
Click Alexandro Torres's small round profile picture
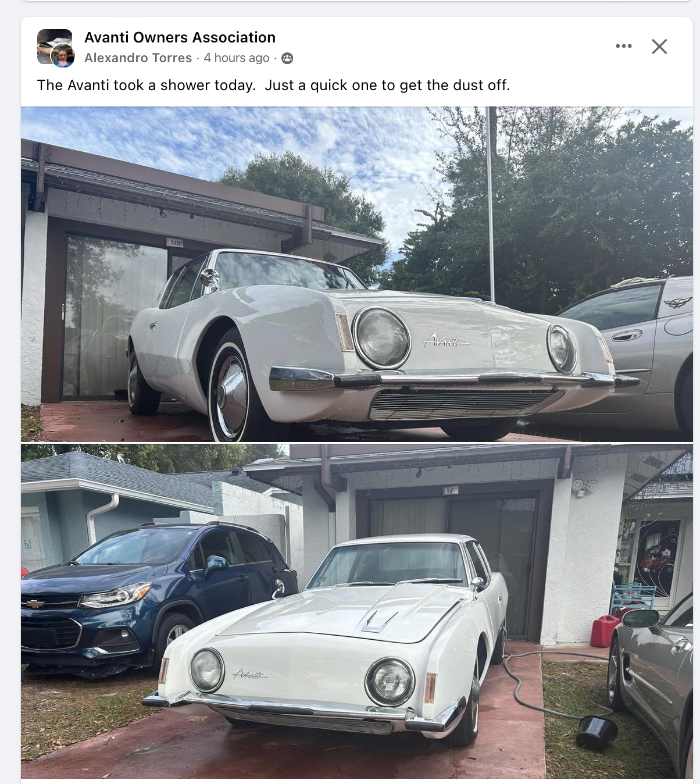pos(63,56)
